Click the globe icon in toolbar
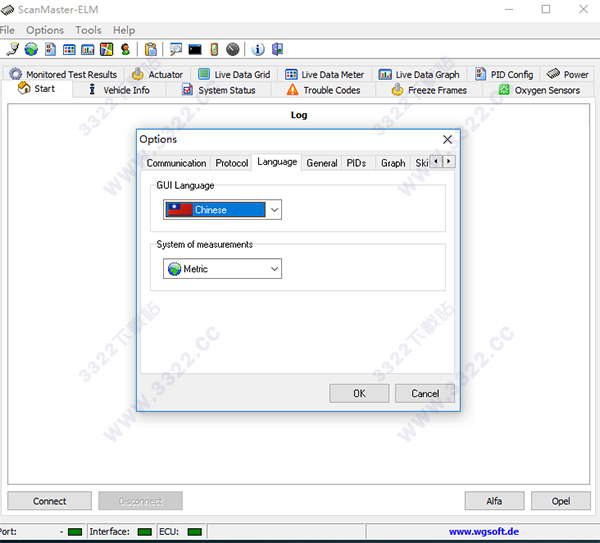The width and height of the screenshot is (600, 543). click(31, 49)
